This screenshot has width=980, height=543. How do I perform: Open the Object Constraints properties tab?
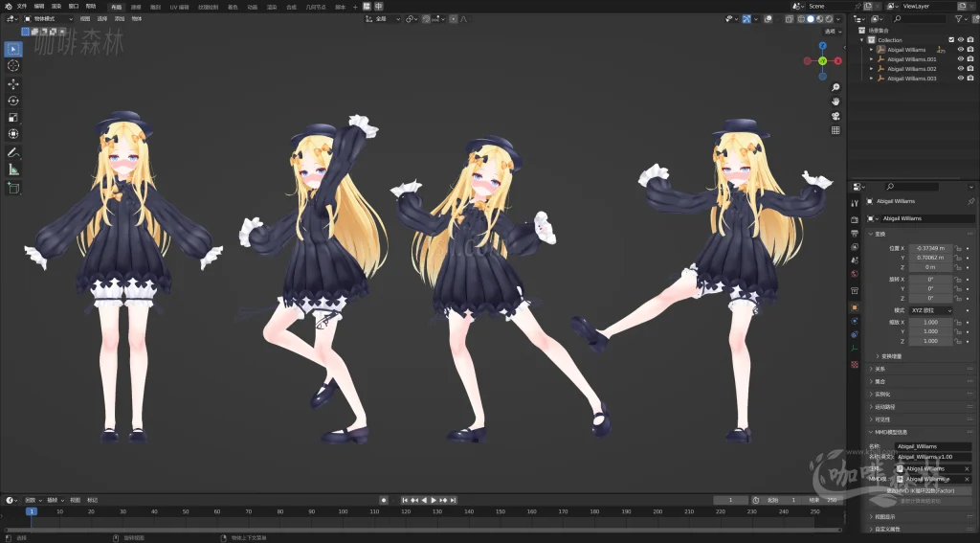pyautogui.click(x=855, y=334)
